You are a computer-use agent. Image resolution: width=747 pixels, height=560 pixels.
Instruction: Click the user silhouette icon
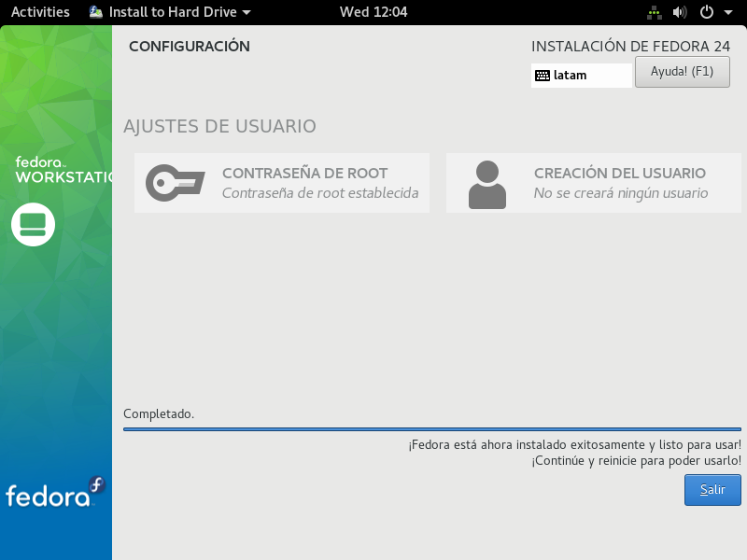pyautogui.click(x=486, y=185)
